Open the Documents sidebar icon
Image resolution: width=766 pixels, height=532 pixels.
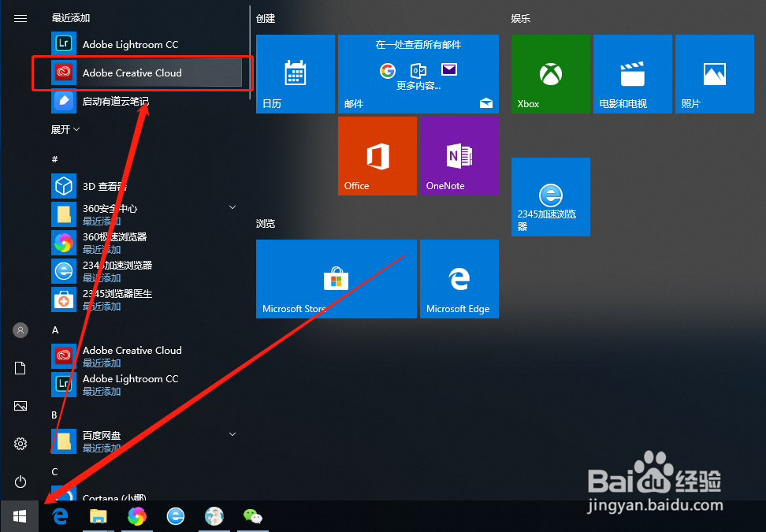pos(20,368)
